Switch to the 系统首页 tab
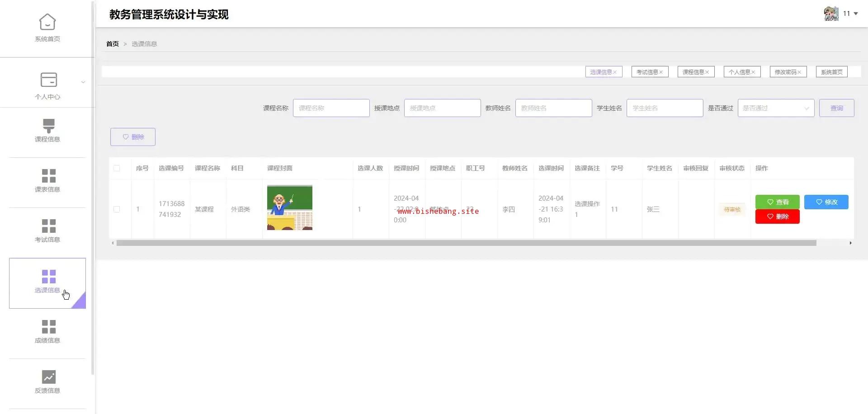 832,72
